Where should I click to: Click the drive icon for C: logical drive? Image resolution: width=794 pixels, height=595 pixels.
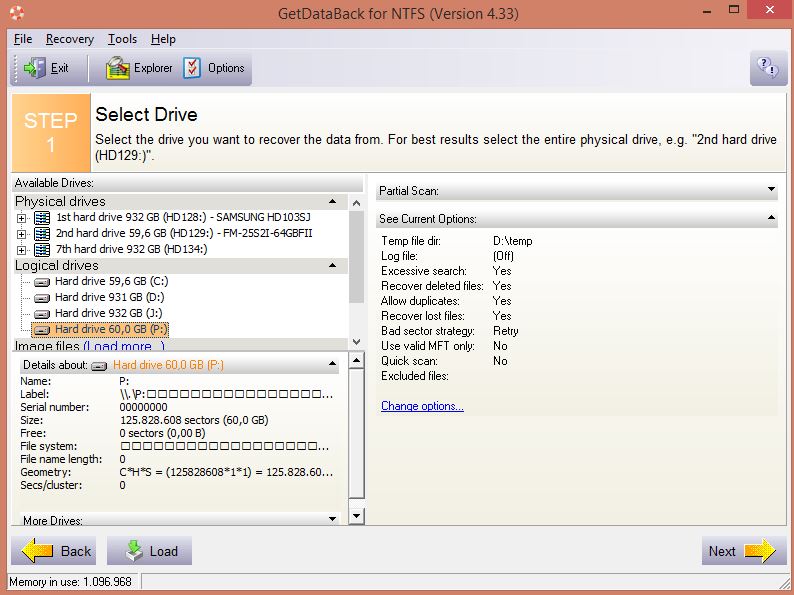[x=42, y=282]
